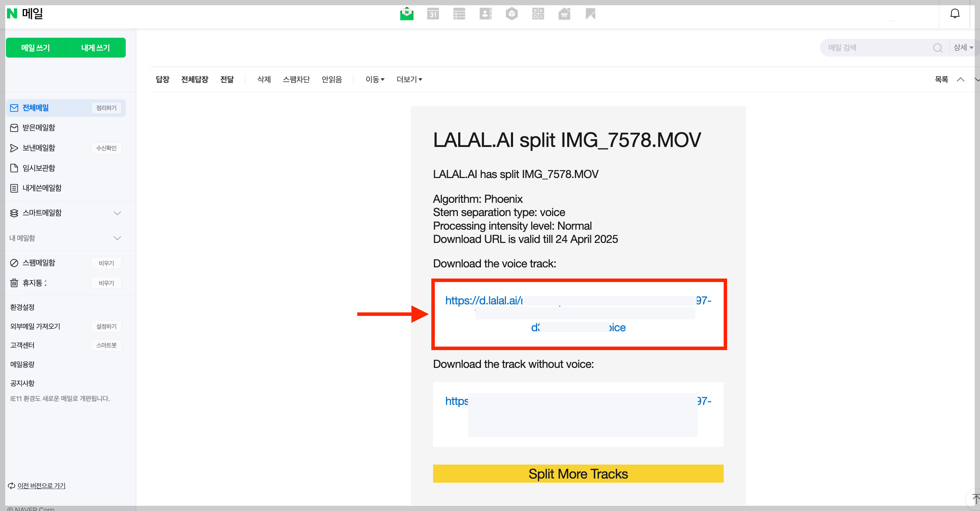Click the Naver Mail envelope icon
980x511 pixels.
click(x=407, y=14)
